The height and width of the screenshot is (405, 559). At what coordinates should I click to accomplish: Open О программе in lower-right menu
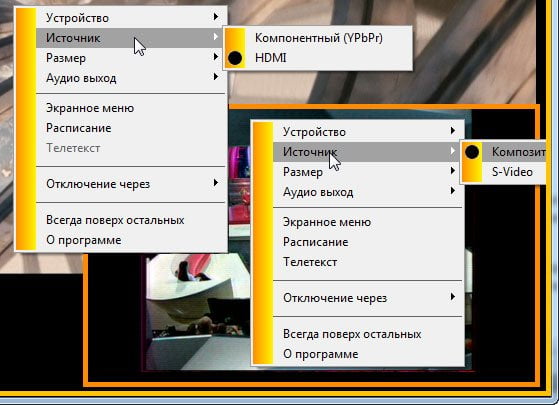point(368,354)
